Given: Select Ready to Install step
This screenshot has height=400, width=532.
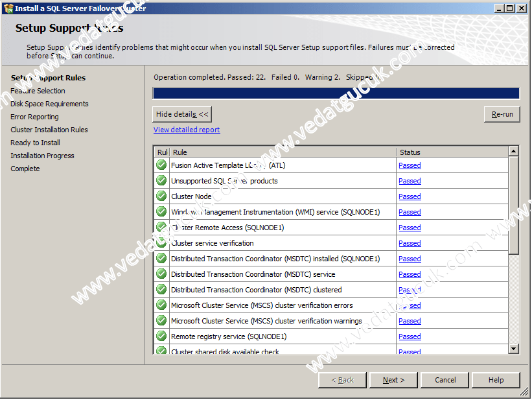Looking at the screenshot, I should (35, 143).
